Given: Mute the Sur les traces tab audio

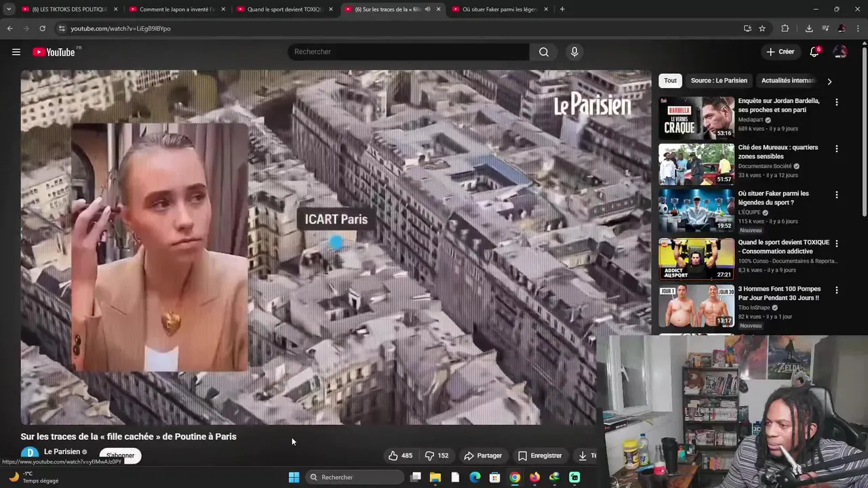Looking at the screenshot, I should 427,9.
